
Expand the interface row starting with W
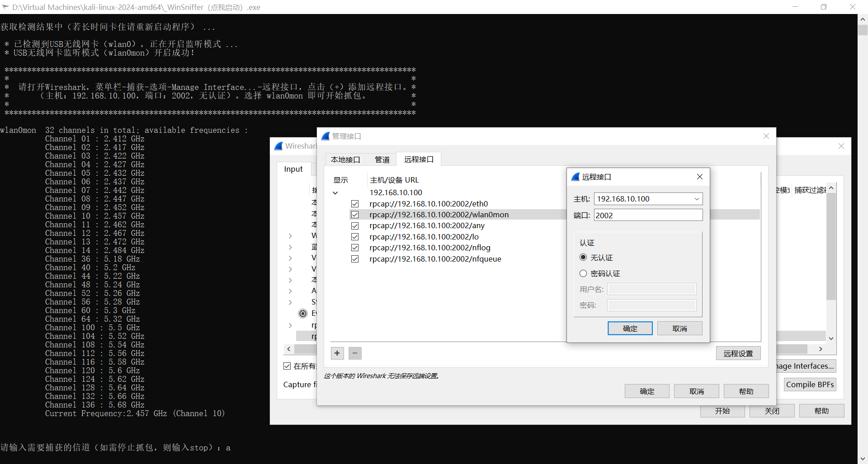(x=290, y=236)
